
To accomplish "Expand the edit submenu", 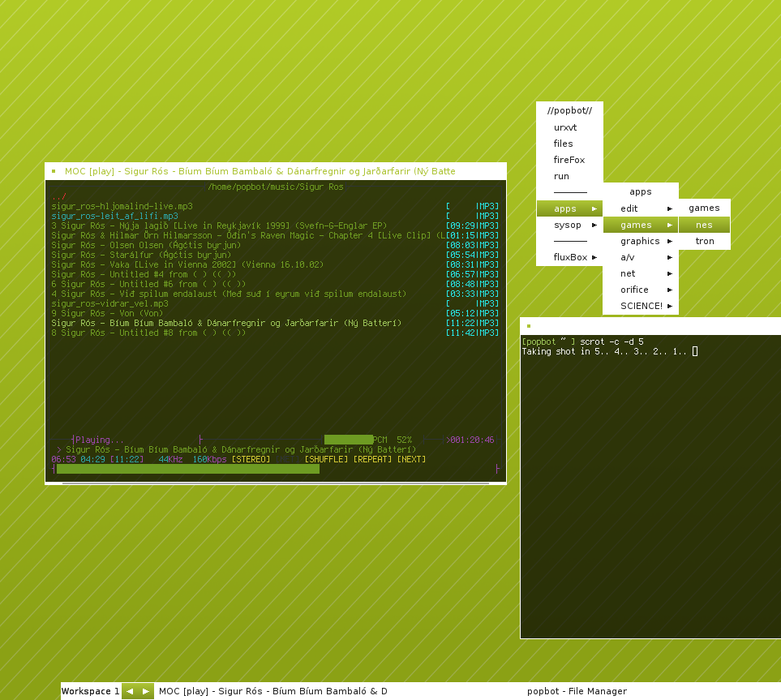I will point(641,208).
